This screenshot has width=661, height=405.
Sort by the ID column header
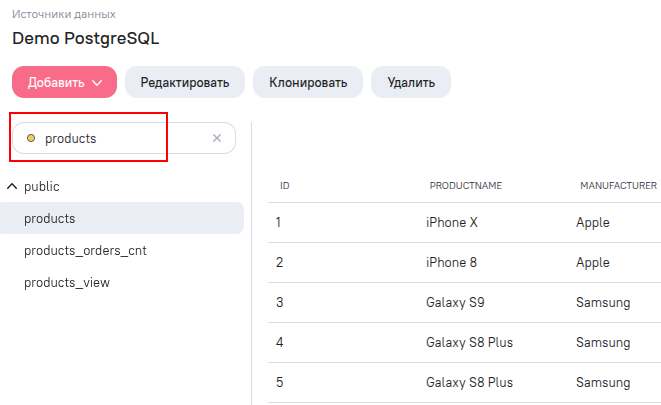(x=285, y=186)
